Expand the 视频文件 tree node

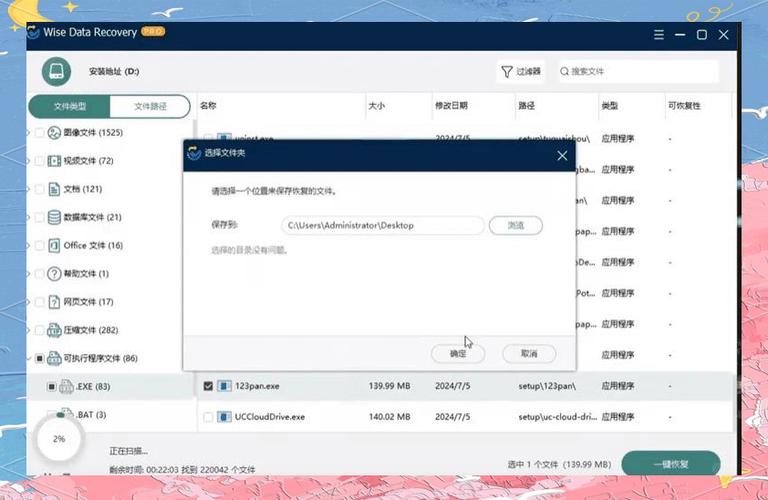point(28,161)
